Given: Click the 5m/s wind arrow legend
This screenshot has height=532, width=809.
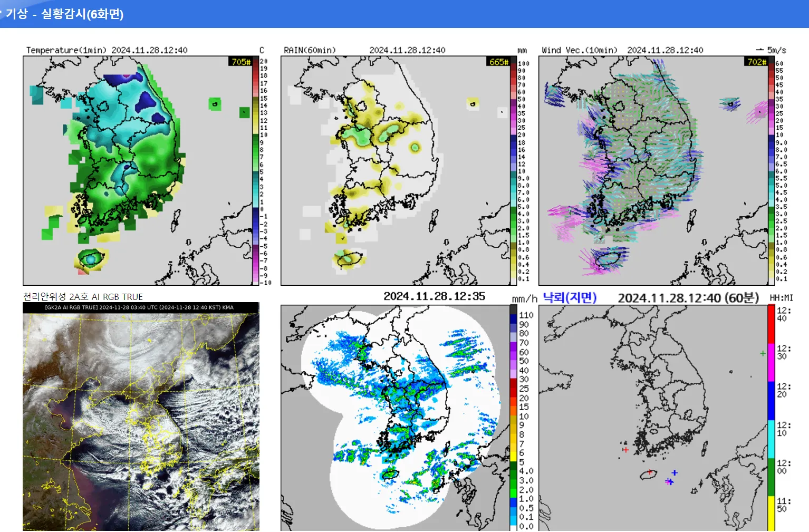Looking at the screenshot, I should (771, 50).
